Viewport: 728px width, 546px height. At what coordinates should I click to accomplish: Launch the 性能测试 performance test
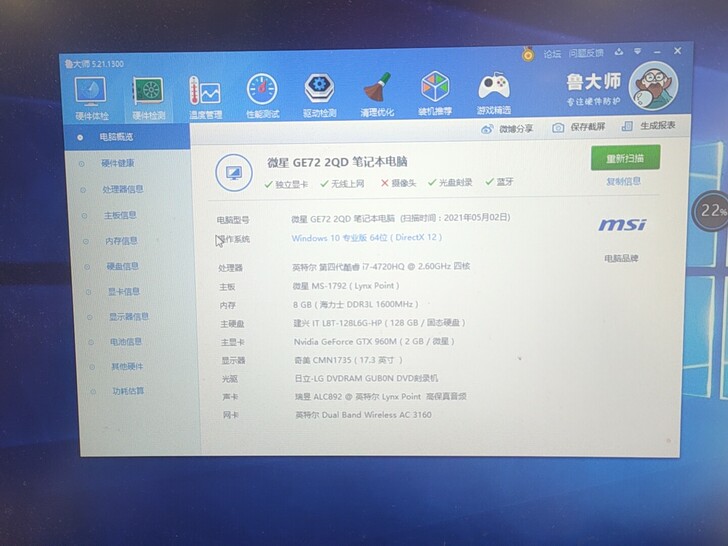point(262,95)
